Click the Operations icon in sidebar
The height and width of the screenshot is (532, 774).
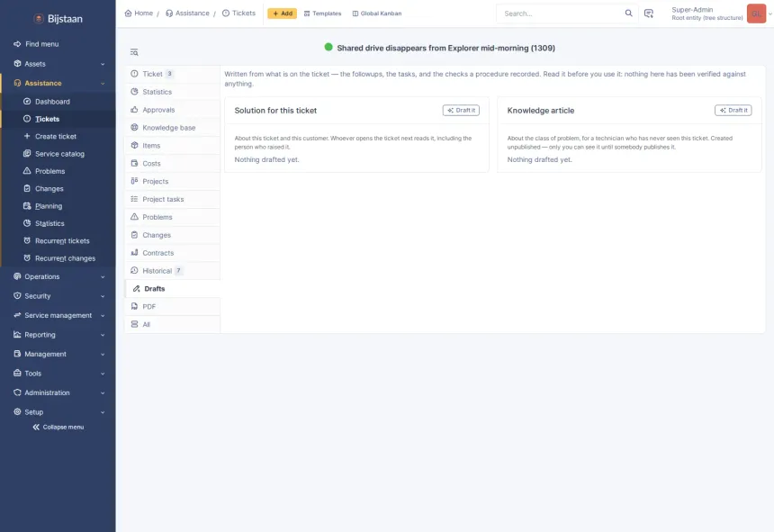pyautogui.click(x=17, y=276)
